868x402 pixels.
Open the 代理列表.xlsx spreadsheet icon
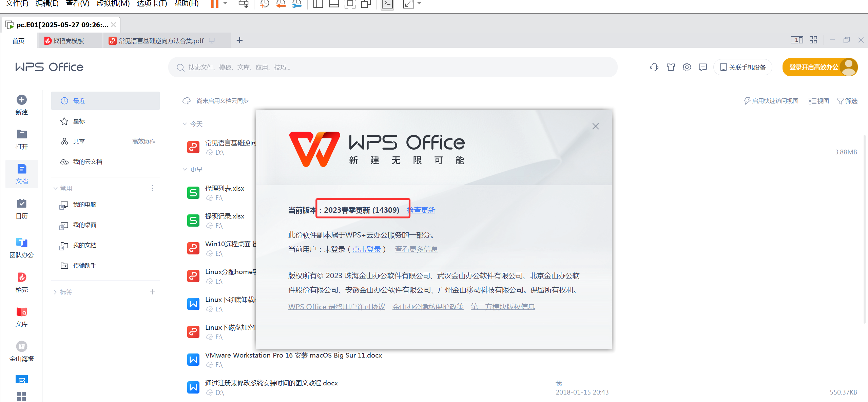point(193,193)
